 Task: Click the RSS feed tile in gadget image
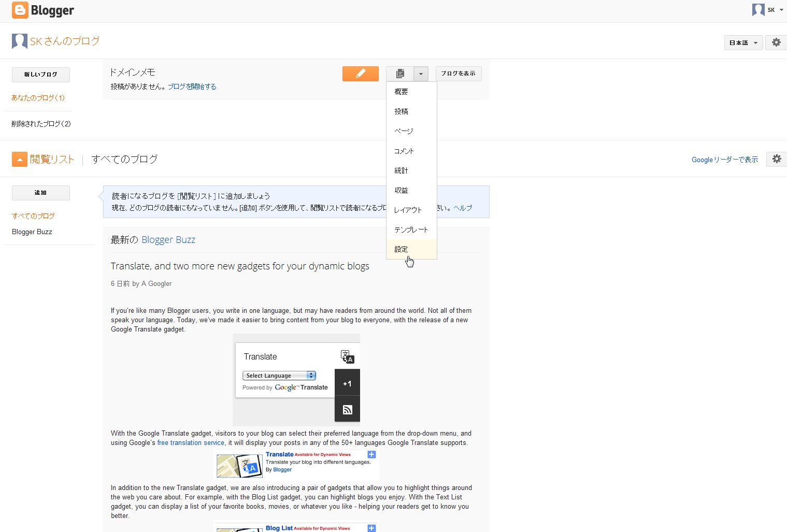tap(347, 410)
